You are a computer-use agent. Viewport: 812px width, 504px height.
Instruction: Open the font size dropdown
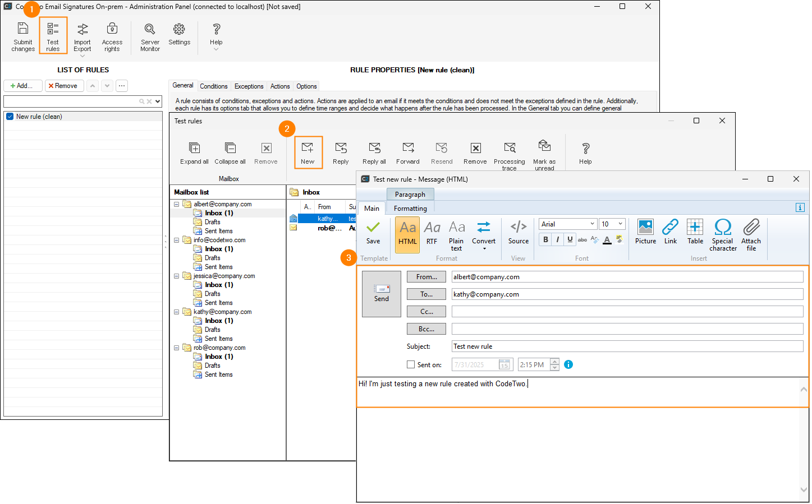click(x=620, y=224)
